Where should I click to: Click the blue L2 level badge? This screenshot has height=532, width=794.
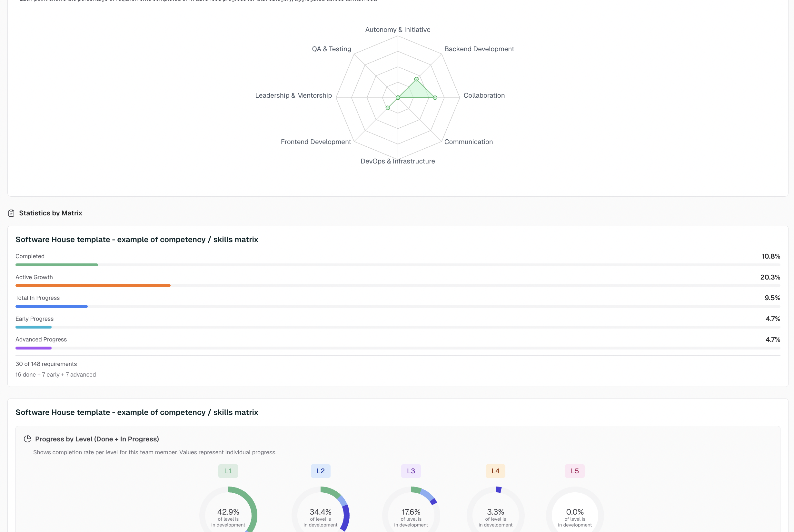coord(321,471)
